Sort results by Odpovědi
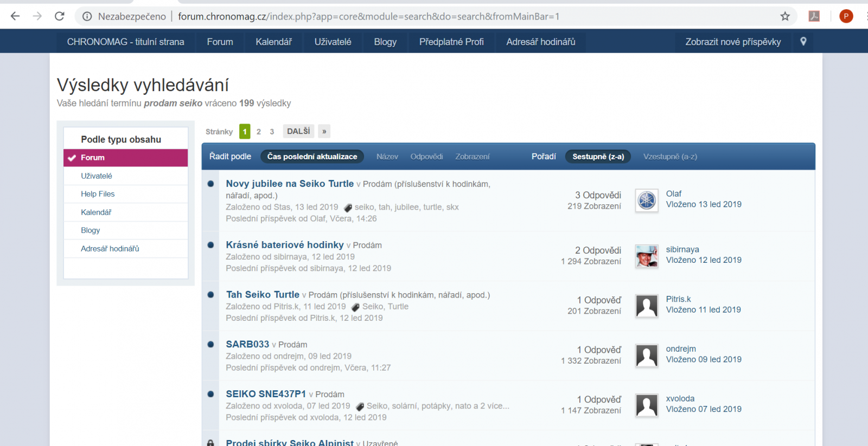The width and height of the screenshot is (868, 446). pyautogui.click(x=426, y=157)
